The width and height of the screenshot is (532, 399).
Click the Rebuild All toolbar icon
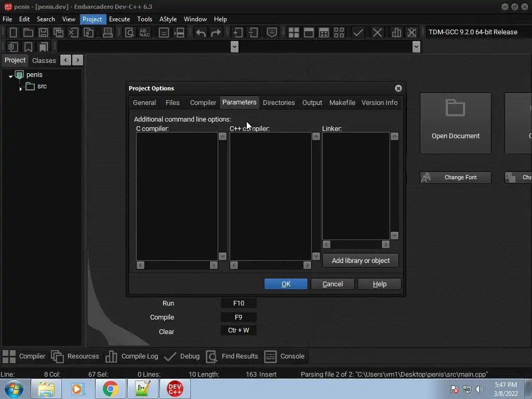[x=339, y=33]
